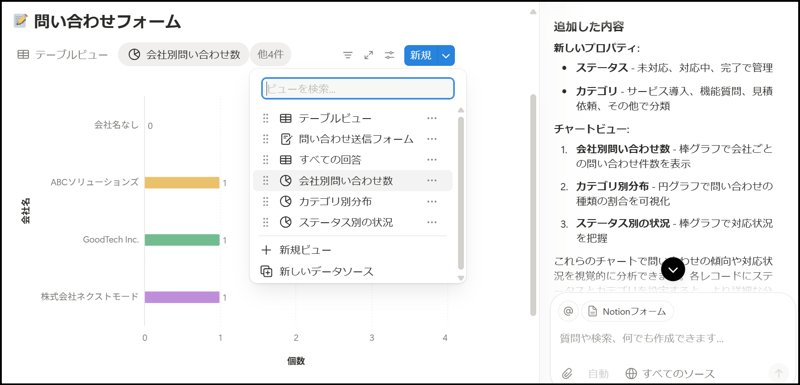Screen dimensions: 800x385
Task: Click the yellow ABCソリューションズ bar
Action: [182, 183]
